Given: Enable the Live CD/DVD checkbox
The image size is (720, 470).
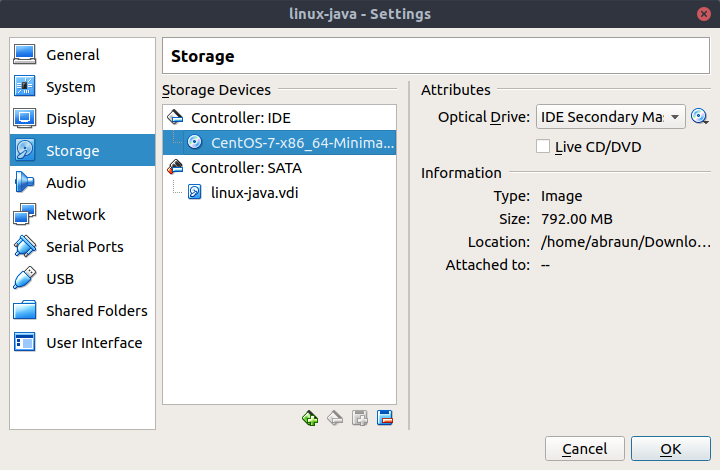Looking at the screenshot, I should [x=543, y=147].
